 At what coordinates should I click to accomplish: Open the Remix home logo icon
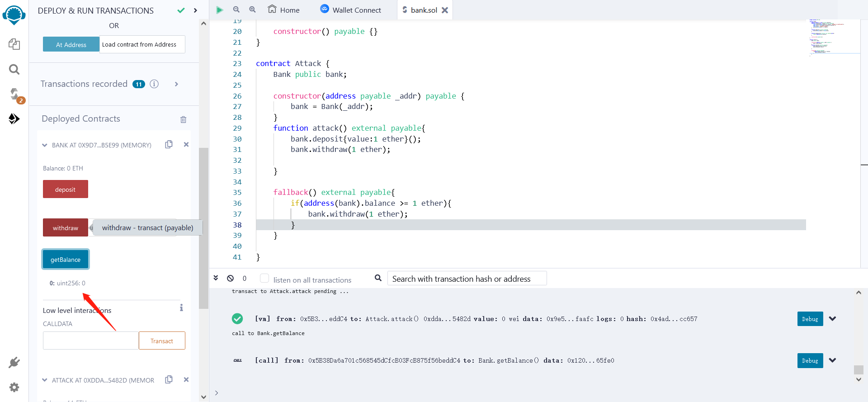[x=14, y=15]
